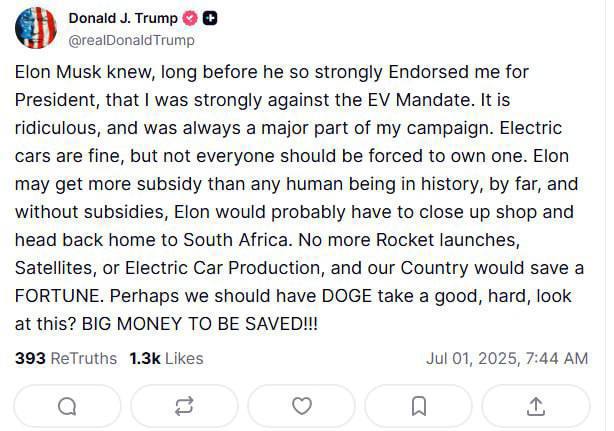The height and width of the screenshot is (431, 614).
Task: ReTruth this post with the arrows icon
Action: point(184,406)
